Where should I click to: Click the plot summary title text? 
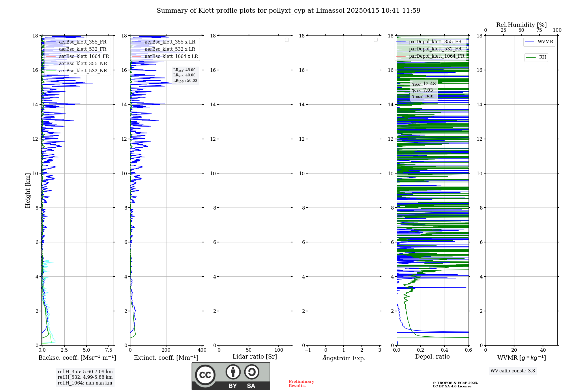click(288, 11)
